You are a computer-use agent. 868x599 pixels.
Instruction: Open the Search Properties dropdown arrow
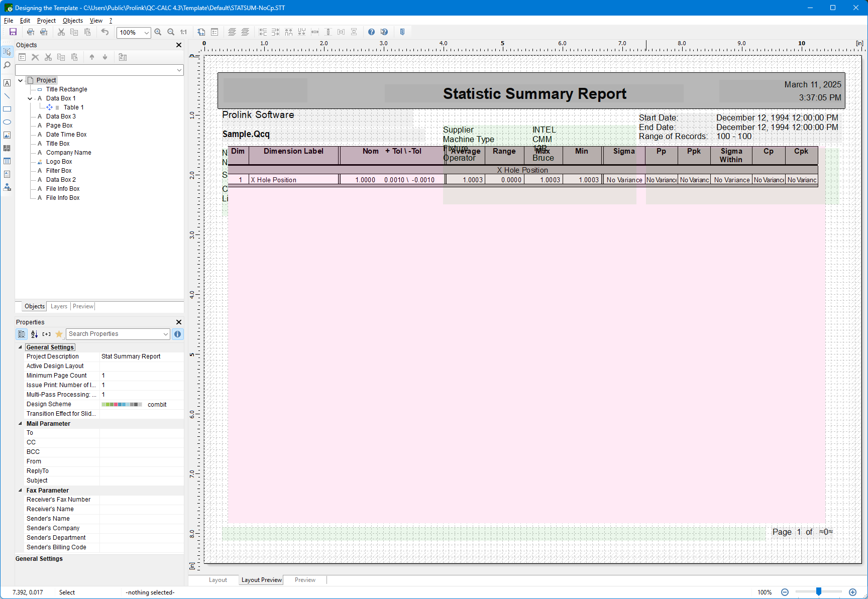tap(166, 334)
